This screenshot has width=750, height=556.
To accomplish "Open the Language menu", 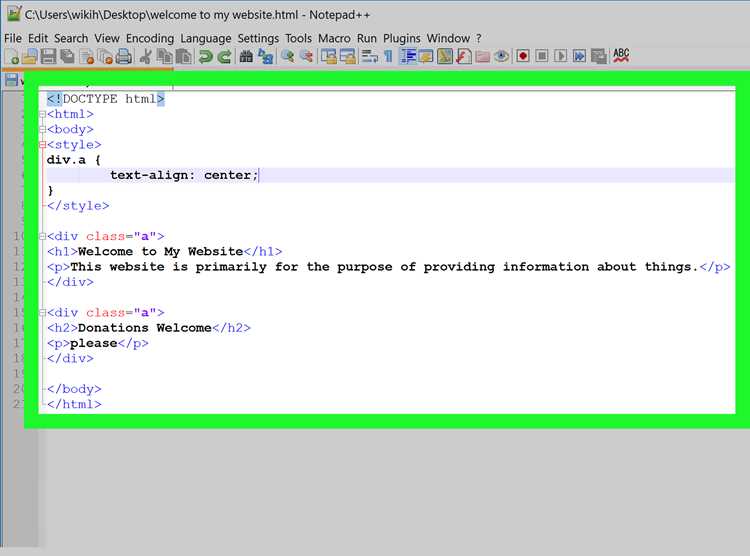I will click(206, 38).
